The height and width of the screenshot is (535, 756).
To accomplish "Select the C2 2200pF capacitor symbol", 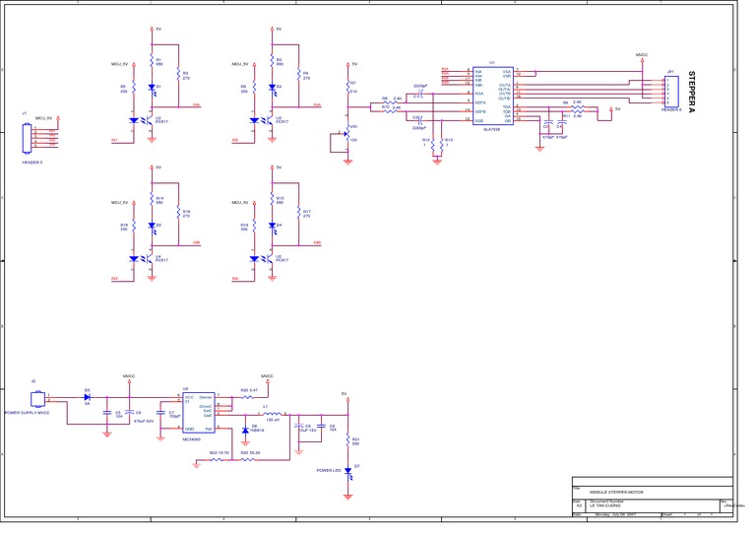I will coord(420,119).
